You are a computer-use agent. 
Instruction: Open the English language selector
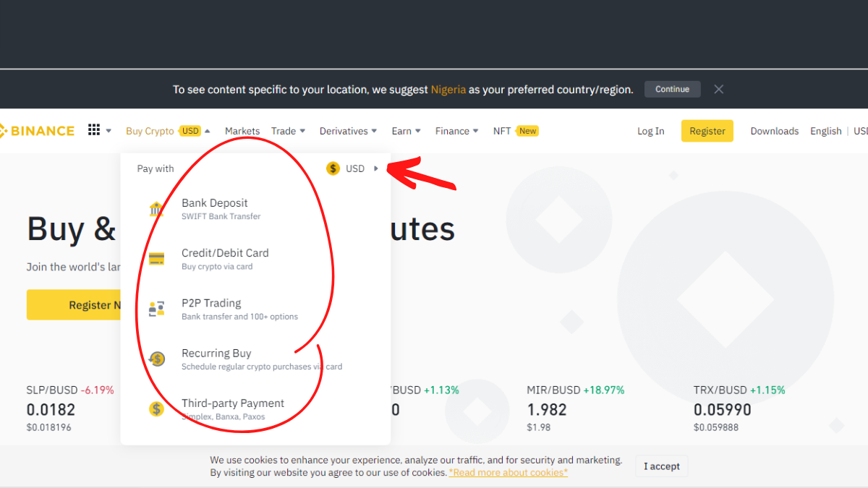(x=826, y=131)
